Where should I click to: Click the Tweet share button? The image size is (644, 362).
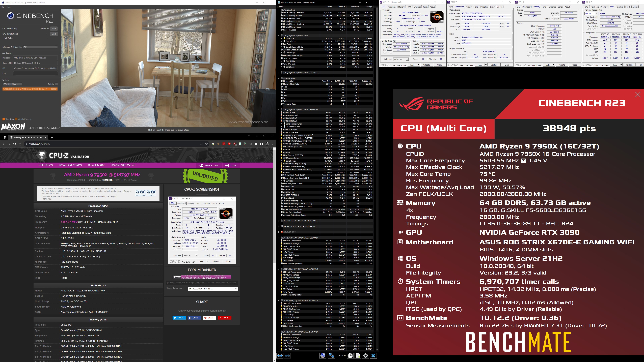(x=179, y=318)
